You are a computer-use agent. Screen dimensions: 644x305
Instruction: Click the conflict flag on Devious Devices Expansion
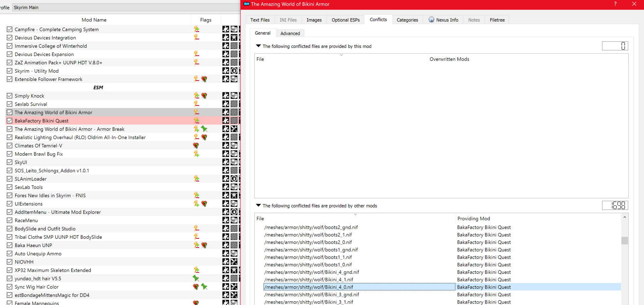click(197, 54)
